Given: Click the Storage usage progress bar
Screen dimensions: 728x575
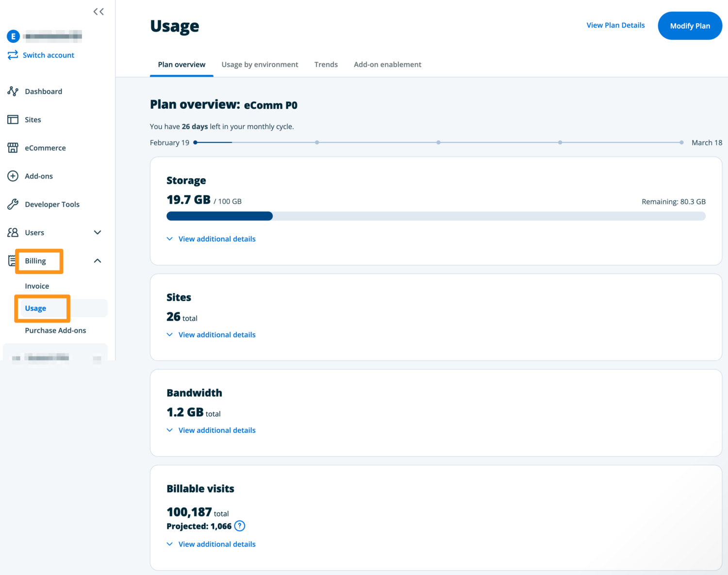Looking at the screenshot, I should click(436, 216).
